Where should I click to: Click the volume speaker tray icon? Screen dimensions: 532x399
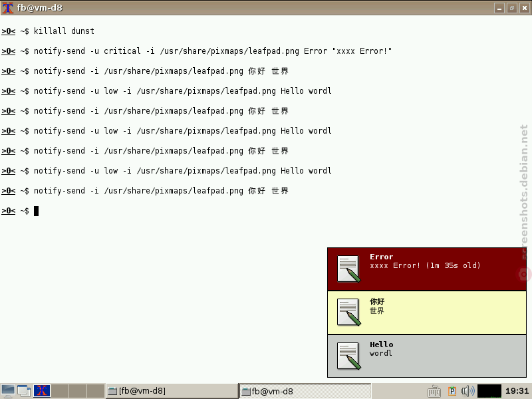tap(468, 391)
